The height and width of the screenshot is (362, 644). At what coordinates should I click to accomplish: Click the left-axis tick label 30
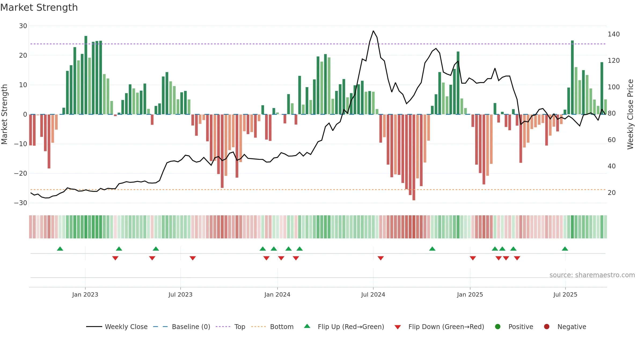coord(23,26)
